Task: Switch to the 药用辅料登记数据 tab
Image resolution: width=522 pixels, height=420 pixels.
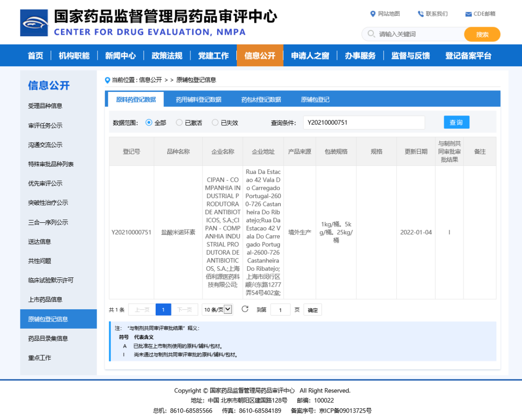Action: (198, 100)
